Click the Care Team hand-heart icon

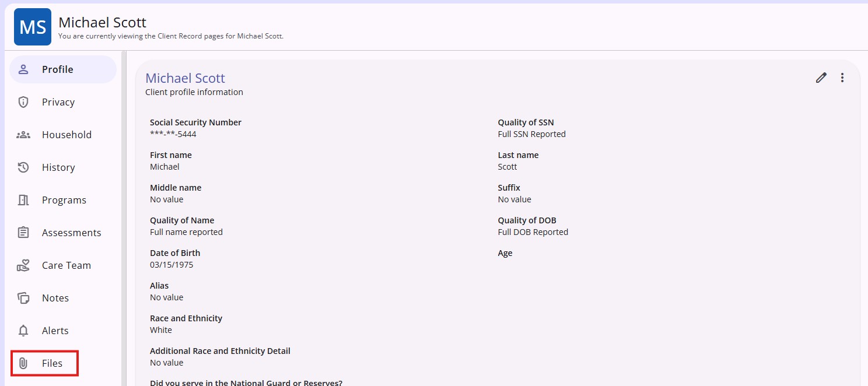(x=23, y=265)
